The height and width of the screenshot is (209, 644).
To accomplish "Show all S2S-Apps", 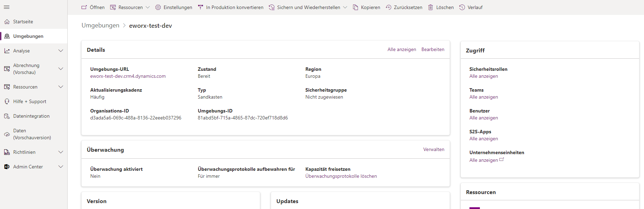I will click(x=484, y=139).
